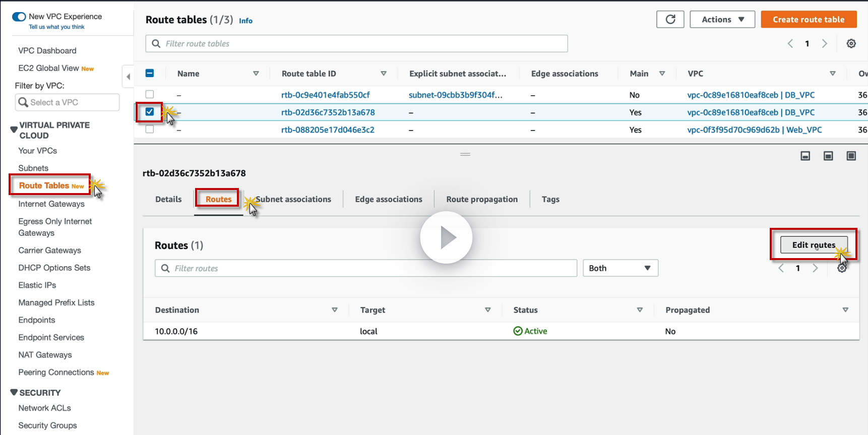Open subnet-09cbb3b9f304f link
Image resolution: width=868 pixels, height=435 pixels.
tap(455, 95)
